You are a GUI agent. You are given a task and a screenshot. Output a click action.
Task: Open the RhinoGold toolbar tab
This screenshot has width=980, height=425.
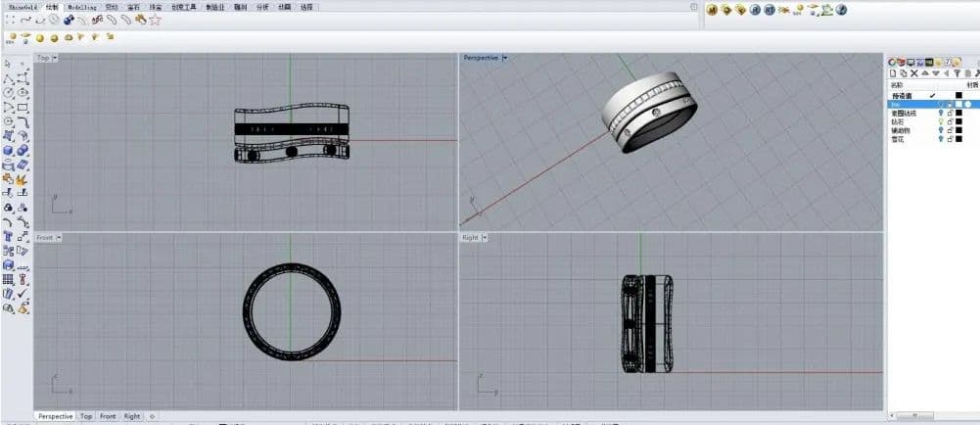click(22, 6)
